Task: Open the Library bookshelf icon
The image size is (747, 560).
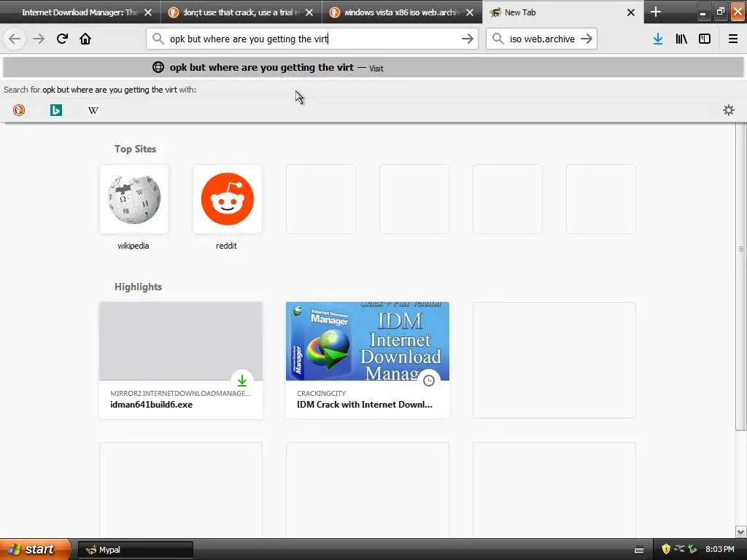Action: (681, 39)
